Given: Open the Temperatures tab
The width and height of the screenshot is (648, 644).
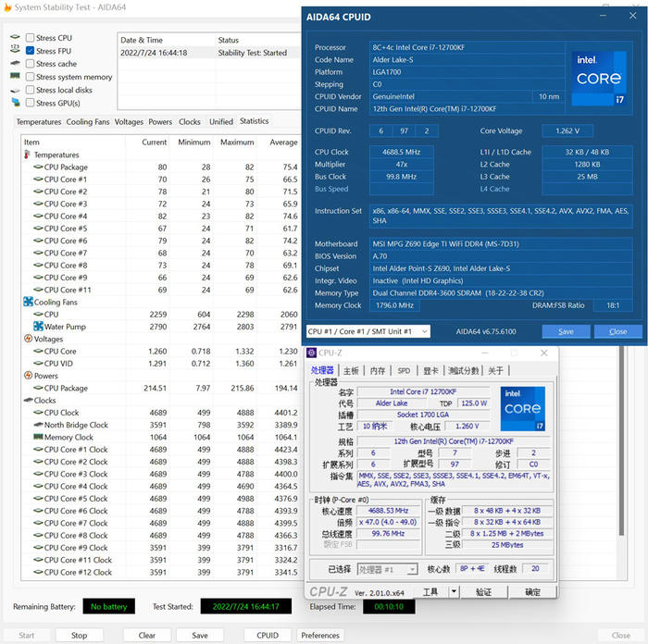Looking at the screenshot, I should 39,122.
